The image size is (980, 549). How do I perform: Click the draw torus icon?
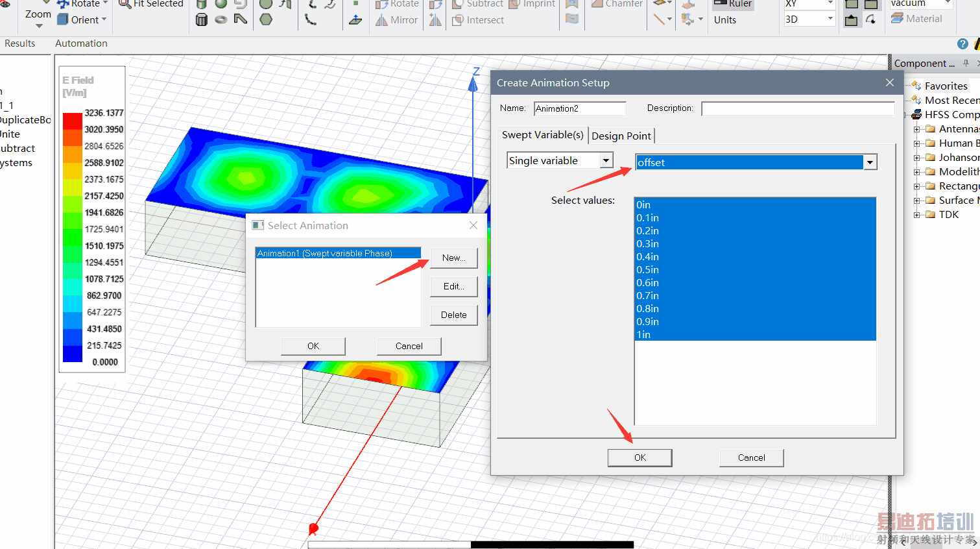[x=221, y=19]
